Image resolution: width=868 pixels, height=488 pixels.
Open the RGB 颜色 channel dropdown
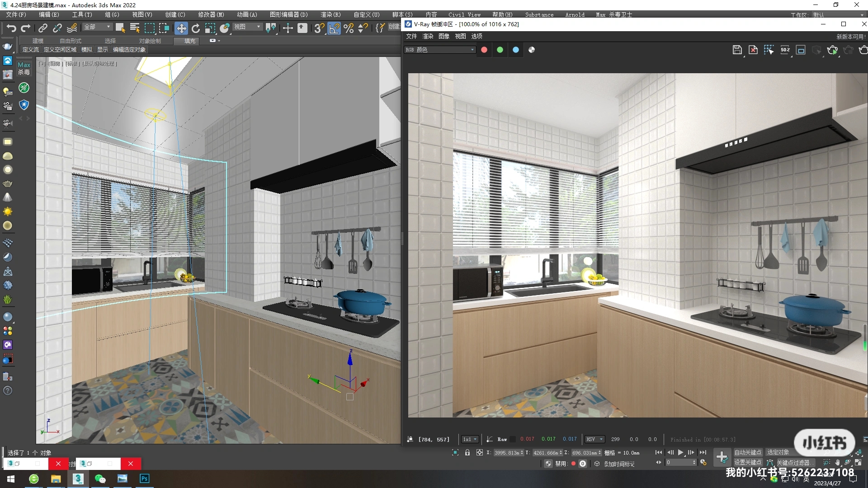pos(439,50)
